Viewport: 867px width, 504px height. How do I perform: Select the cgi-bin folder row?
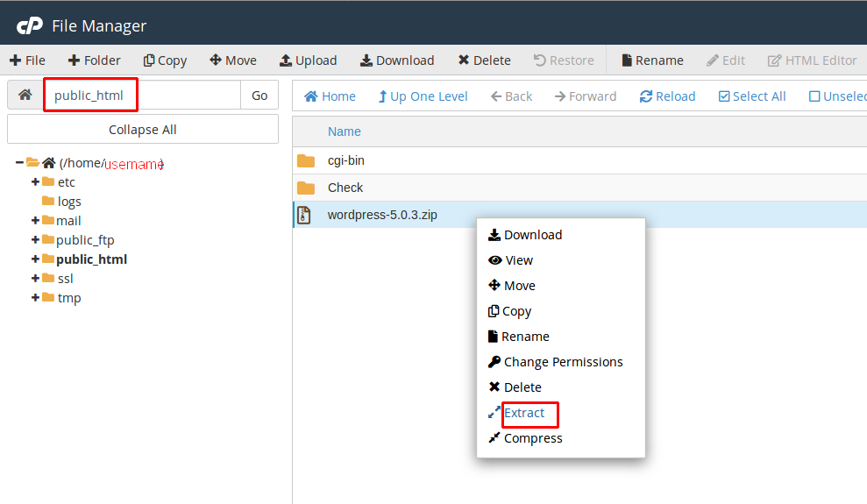point(579,160)
